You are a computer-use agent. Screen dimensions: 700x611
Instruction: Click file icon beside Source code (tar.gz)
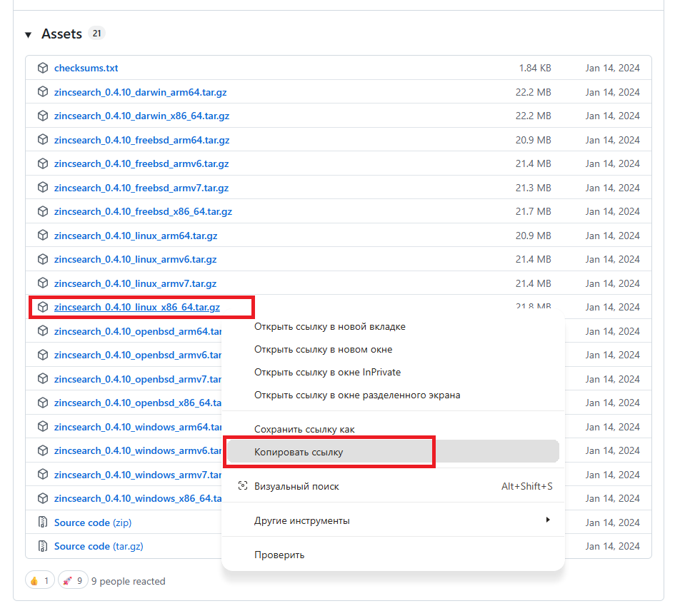pos(43,546)
